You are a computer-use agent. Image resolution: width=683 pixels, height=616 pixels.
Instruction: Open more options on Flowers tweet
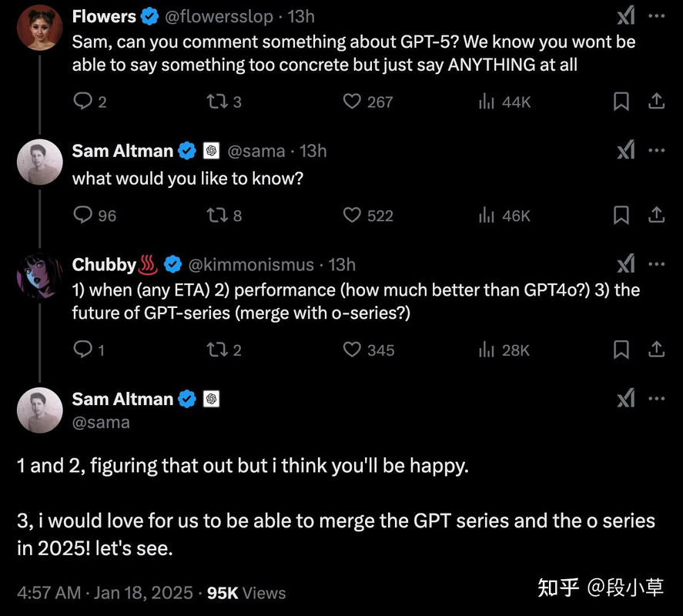656,16
